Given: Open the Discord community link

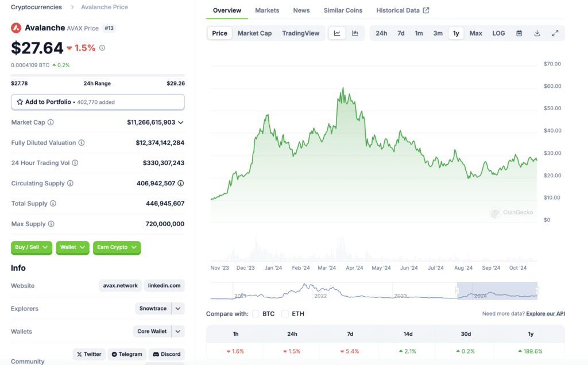Looking at the screenshot, I should coord(167,354).
